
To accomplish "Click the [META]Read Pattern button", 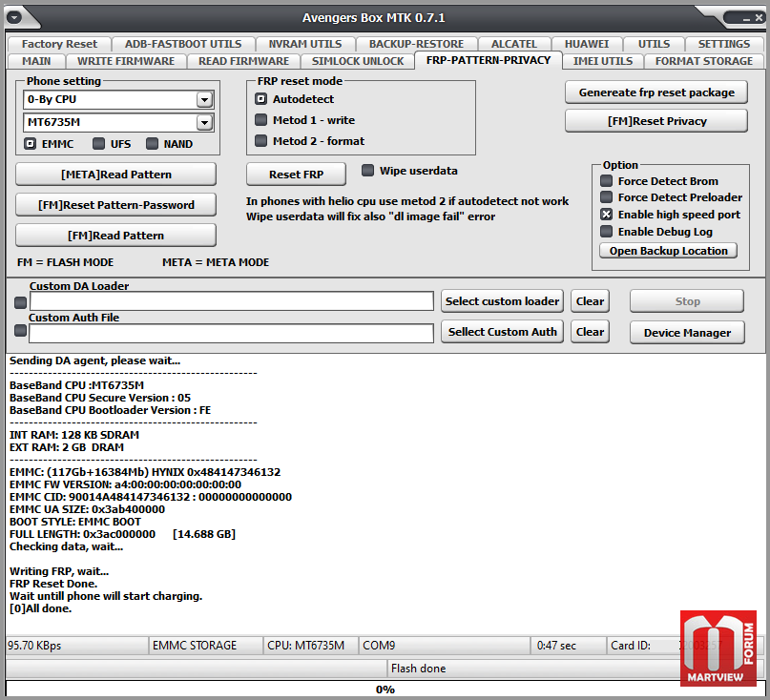I will coord(115,175).
